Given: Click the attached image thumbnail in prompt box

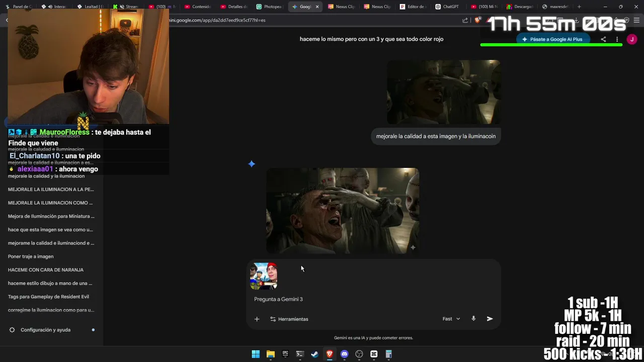Looking at the screenshot, I should [264, 276].
